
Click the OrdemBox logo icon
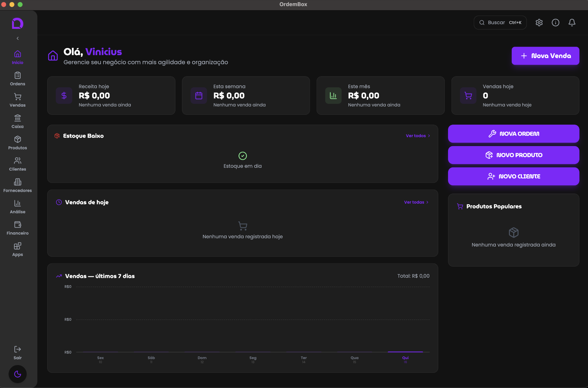pyautogui.click(x=17, y=23)
